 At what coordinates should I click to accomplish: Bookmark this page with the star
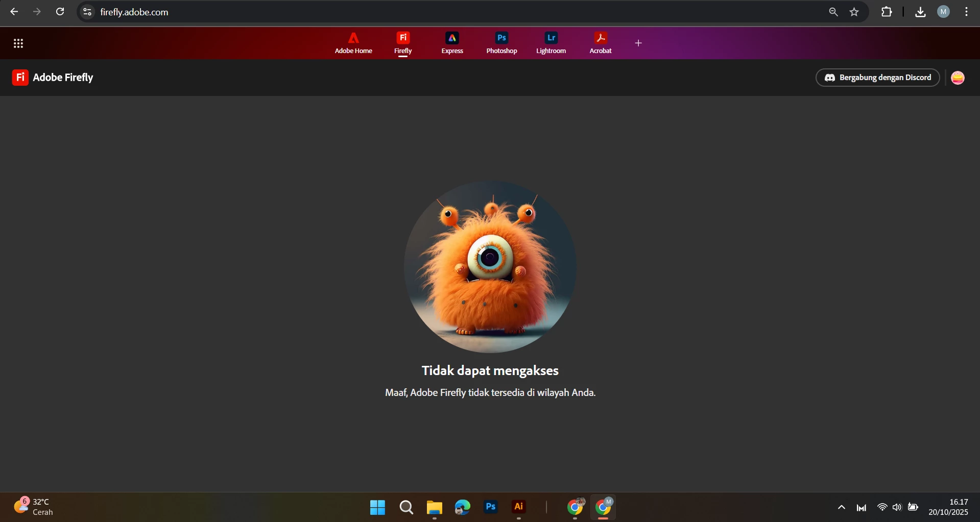(x=854, y=12)
